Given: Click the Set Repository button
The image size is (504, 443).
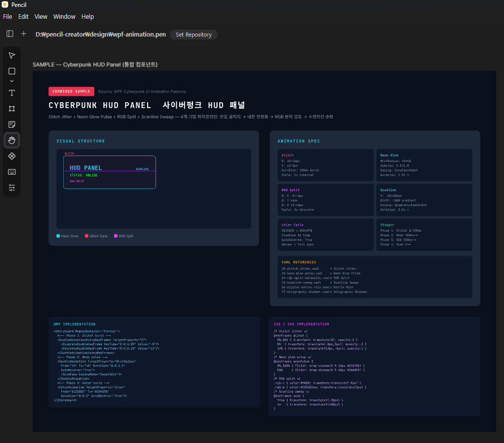Looking at the screenshot, I should click(x=194, y=35).
